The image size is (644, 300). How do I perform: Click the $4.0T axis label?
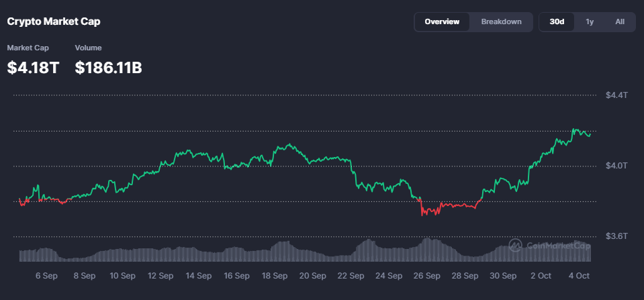[x=616, y=166]
